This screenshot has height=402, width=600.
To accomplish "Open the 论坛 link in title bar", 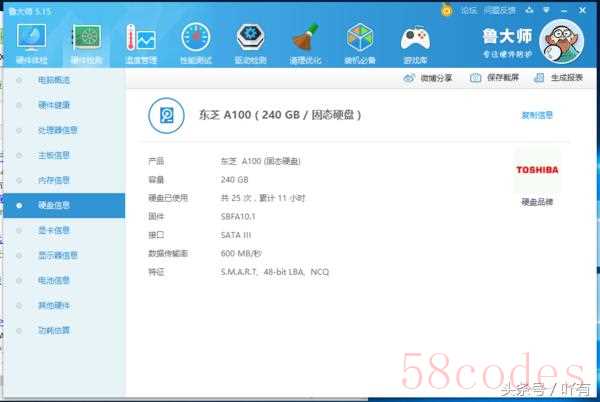I will tap(469, 11).
